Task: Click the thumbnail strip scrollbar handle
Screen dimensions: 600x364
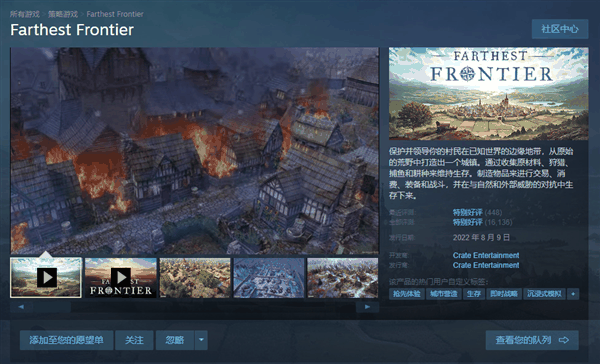Action: tap(52, 307)
